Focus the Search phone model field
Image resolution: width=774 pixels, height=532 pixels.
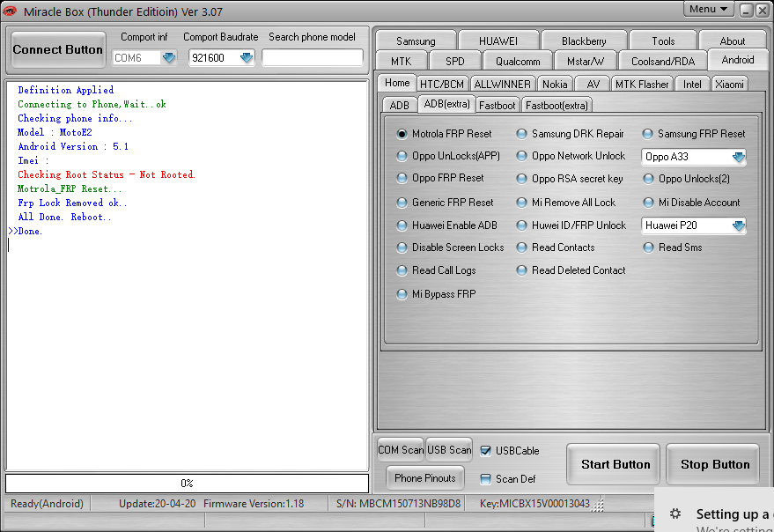pyautogui.click(x=313, y=58)
